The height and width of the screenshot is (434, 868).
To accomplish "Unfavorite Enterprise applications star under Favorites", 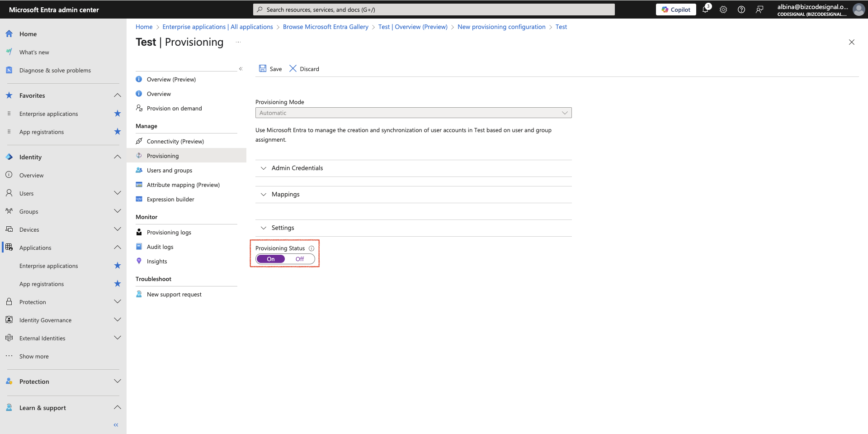I will point(118,114).
